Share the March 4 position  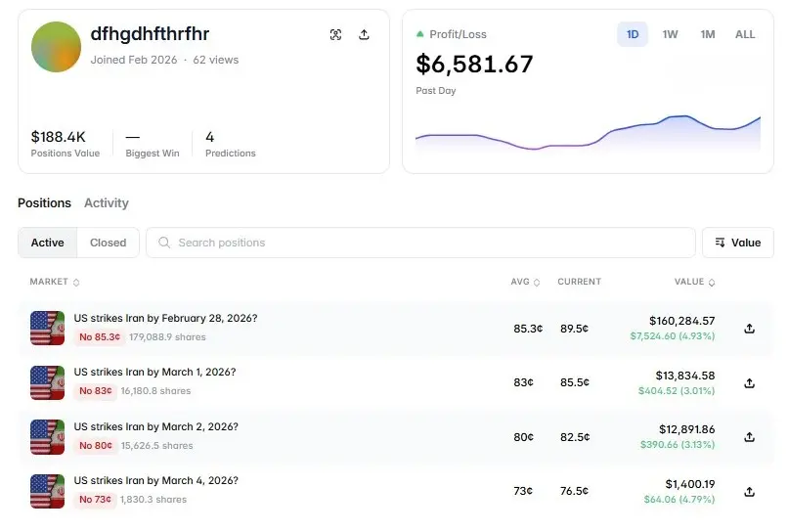(750, 492)
